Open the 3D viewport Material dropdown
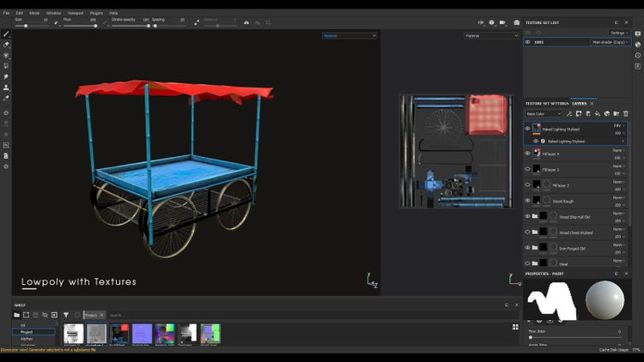644x362 pixels. pyautogui.click(x=349, y=36)
